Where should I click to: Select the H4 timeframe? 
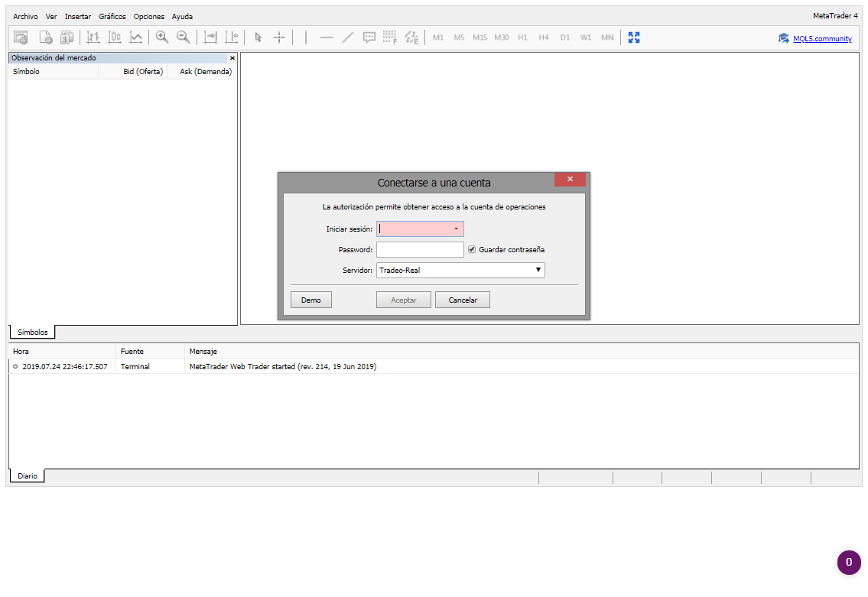click(544, 37)
